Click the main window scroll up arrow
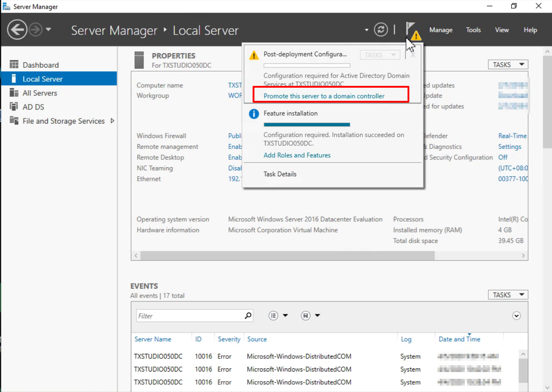The image size is (552, 392). (547, 51)
